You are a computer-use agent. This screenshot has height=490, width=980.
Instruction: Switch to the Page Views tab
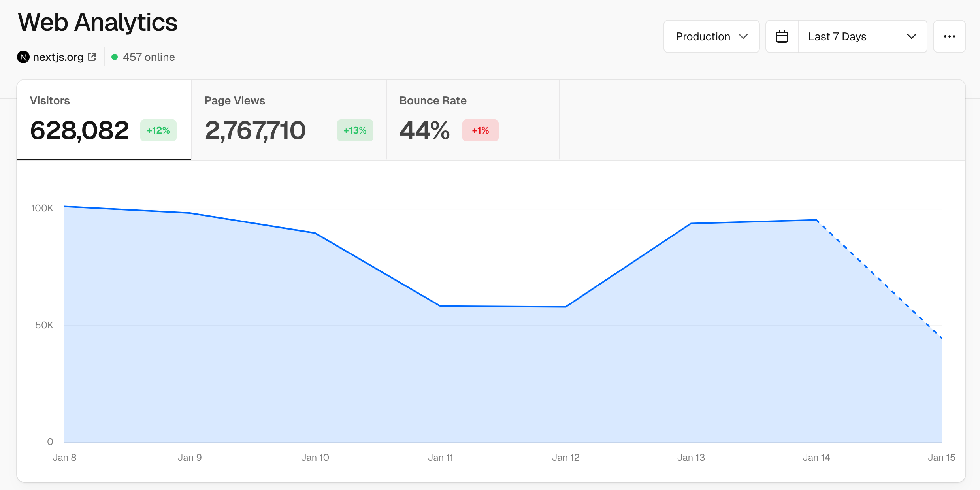tap(289, 120)
